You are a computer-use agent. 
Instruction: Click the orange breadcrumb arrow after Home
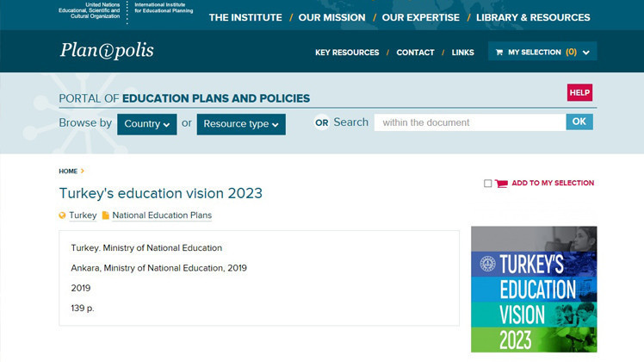point(83,172)
